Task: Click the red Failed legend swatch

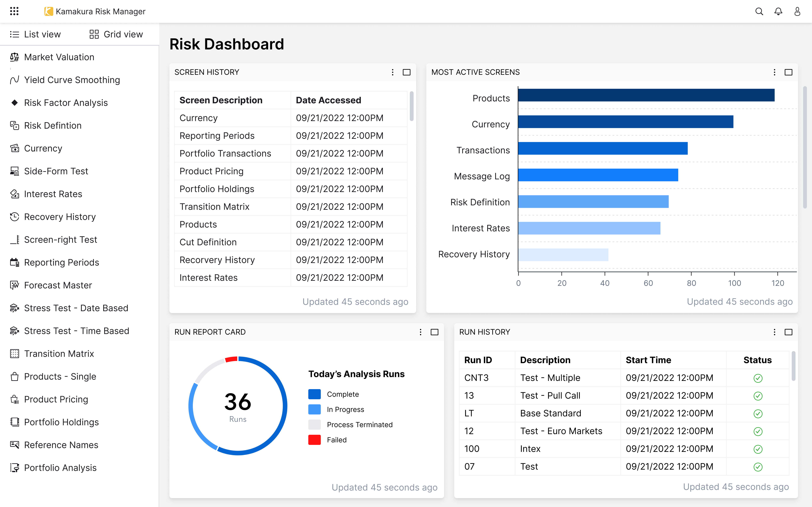Action: click(x=314, y=440)
